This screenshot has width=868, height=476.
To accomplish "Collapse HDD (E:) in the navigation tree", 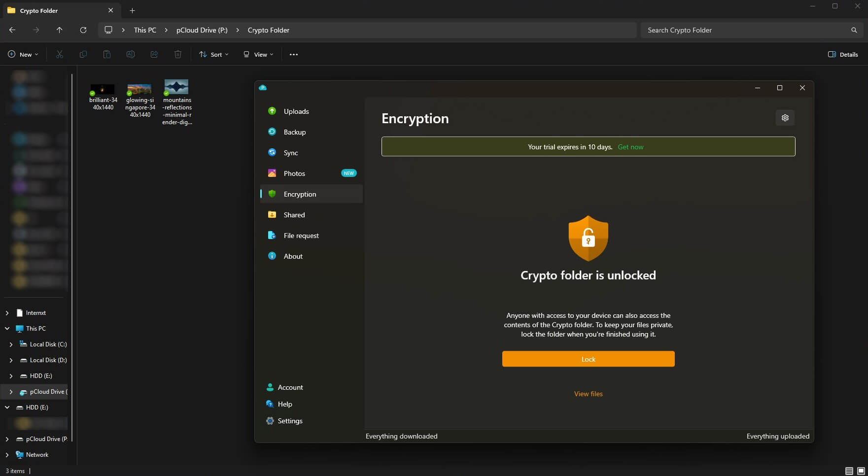I will [x=7, y=408].
